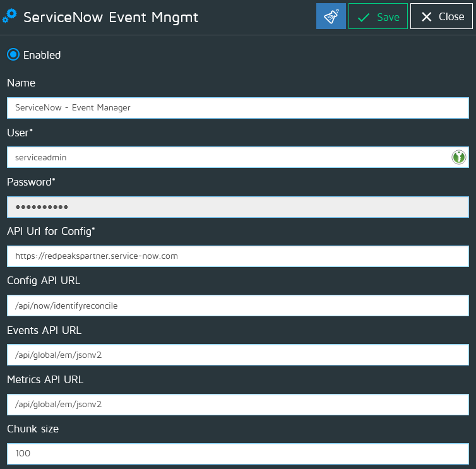476x469 pixels.
Task: Toggle the Enabled radio button
Action: (x=13, y=55)
